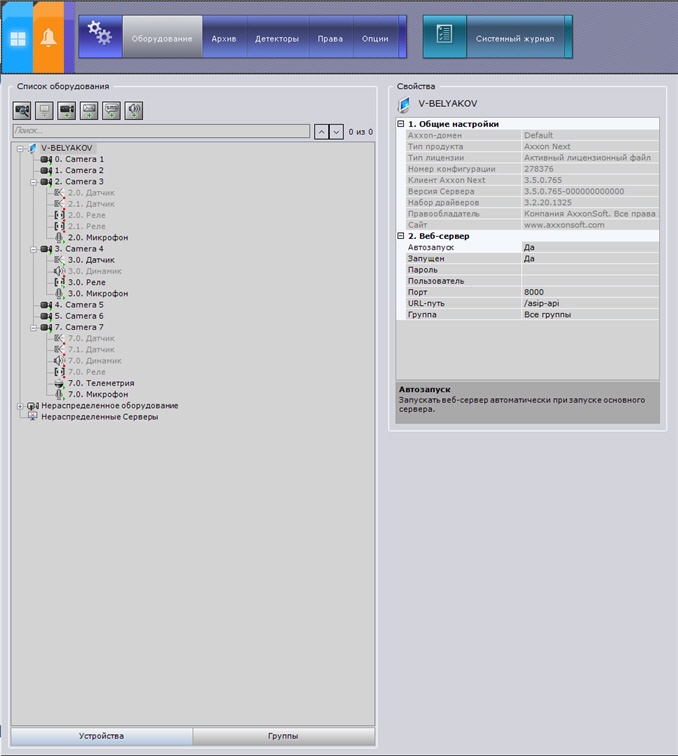Select the 7.0. Телеметрия tree item
Image resolution: width=678 pixels, height=756 pixels.
click(x=100, y=383)
